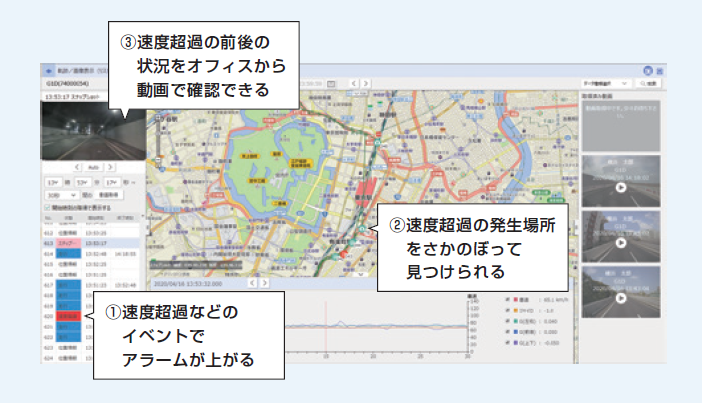Screen dimensions: 702x403
Task: Click the coordinates overlay on the map
Action: 196,265
